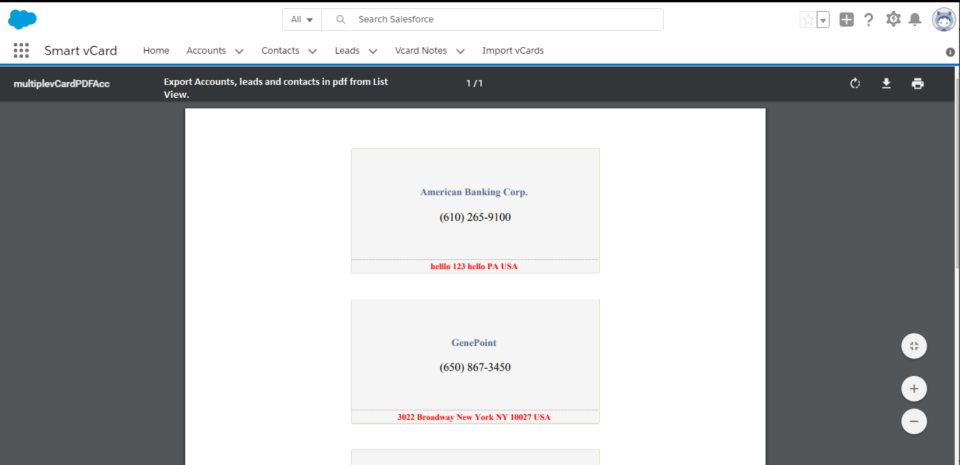Print the PDF document
The image size is (960, 465).
coord(917,83)
